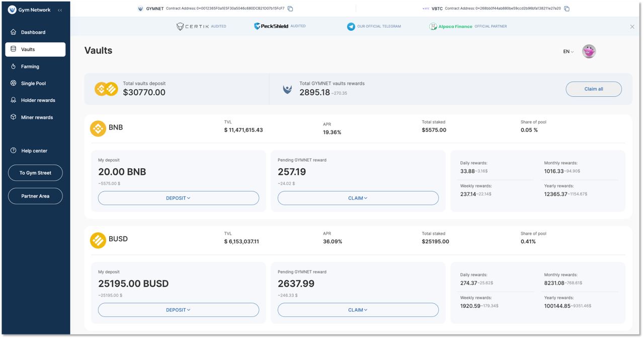Click the BNB coin icon
Image resolution: width=644 pixels, height=339 pixels.
click(98, 128)
